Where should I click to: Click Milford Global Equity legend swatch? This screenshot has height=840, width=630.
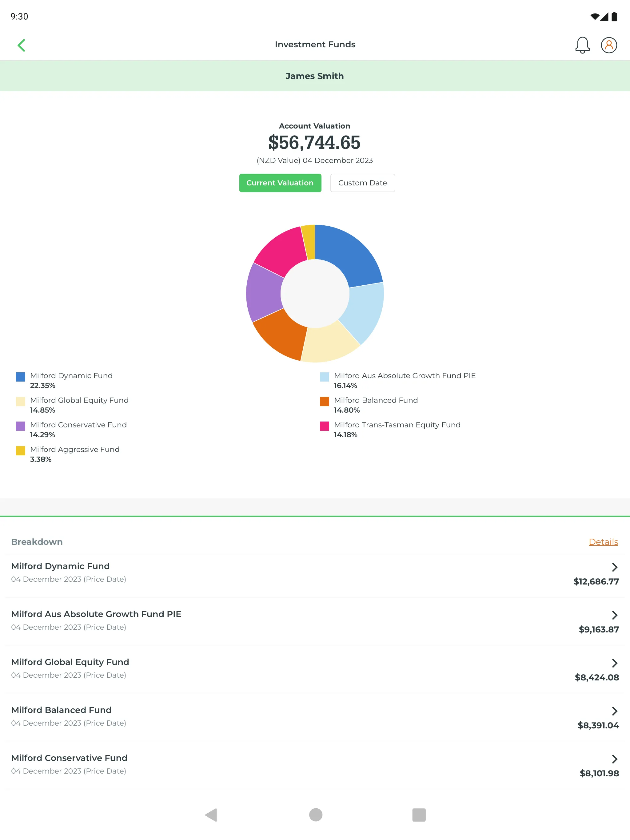tap(21, 401)
